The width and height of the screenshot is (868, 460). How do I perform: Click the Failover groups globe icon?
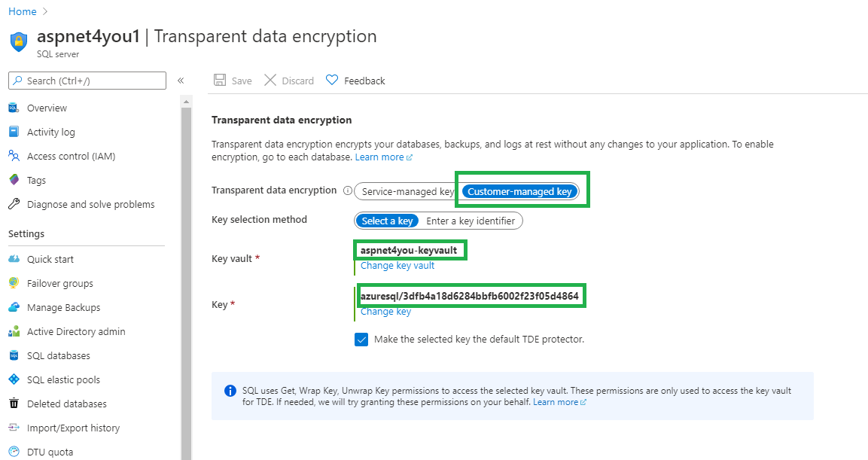14,283
